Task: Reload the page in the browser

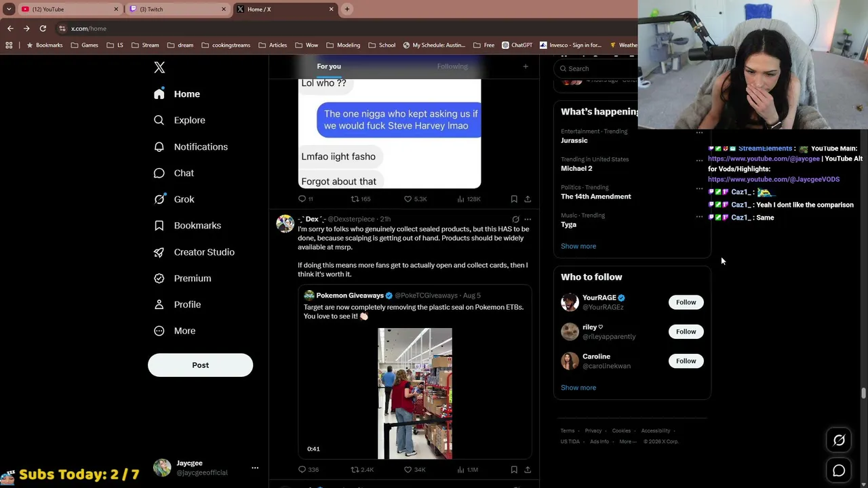Action: coord(43,28)
